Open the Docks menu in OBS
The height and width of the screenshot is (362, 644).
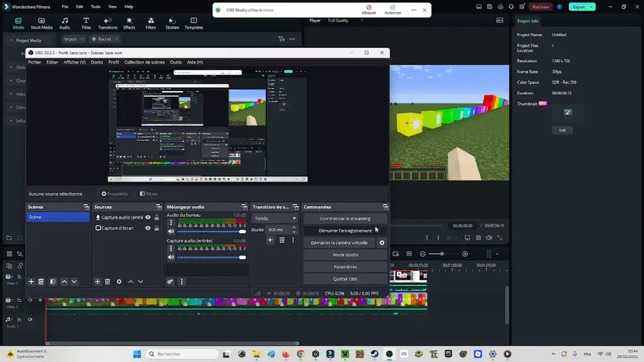(97, 62)
